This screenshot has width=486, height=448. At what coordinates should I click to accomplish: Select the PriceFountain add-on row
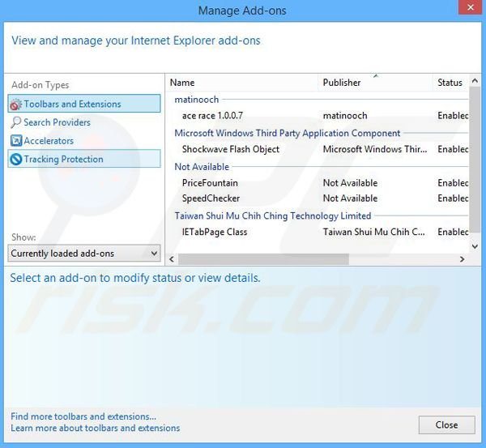(x=210, y=183)
